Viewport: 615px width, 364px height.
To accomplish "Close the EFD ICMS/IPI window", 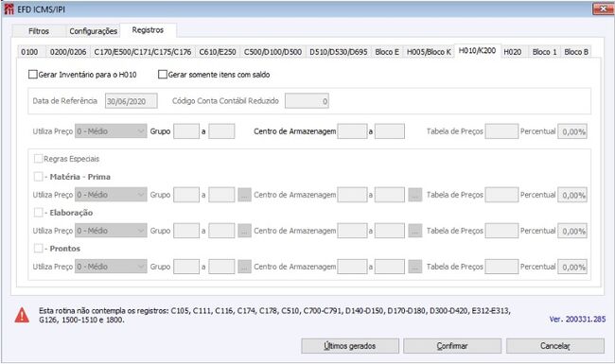I will tap(604, 9).
